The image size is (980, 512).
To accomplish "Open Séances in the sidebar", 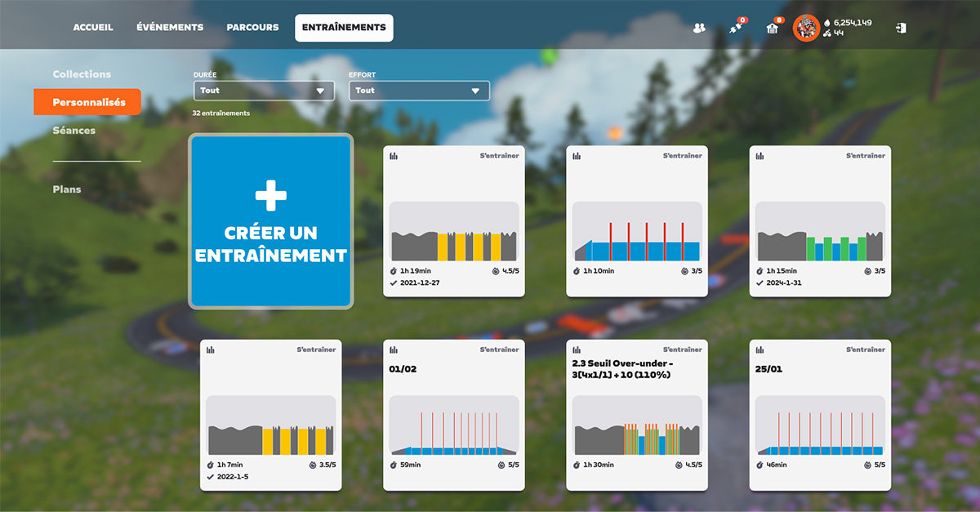I will (74, 131).
